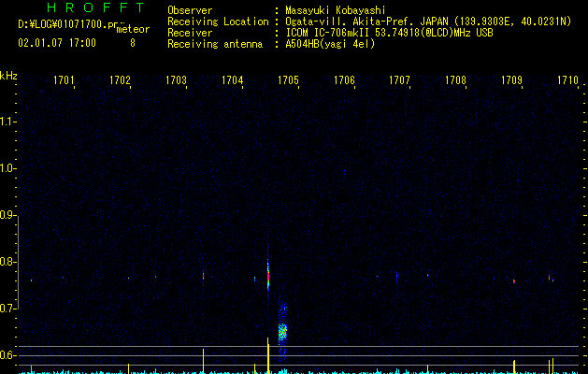Image resolution: width=588 pixels, height=374 pixels.
Task: Click the kHz axis unit label
Action: click(x=8, y=76)
